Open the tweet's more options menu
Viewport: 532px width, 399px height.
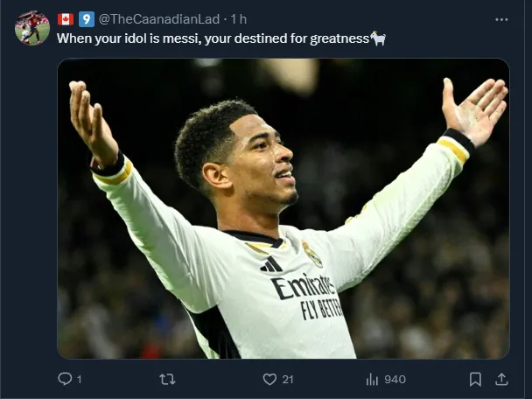point(501,19)
